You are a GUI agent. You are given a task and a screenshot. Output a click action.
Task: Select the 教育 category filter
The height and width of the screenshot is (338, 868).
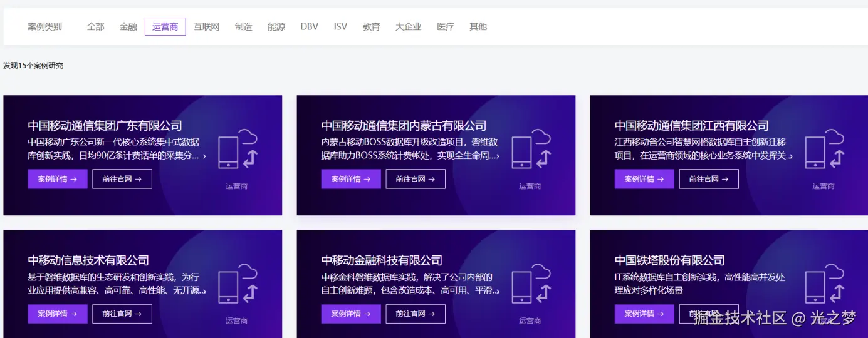pyautogui.click(x=372, y=27)
